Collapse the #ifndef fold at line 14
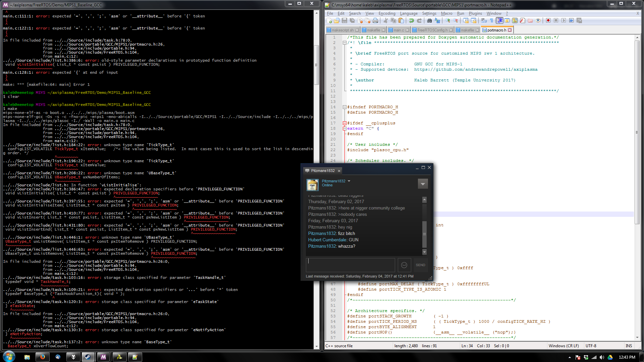This screenshot has width=644, height=362. tap(344, 107)
